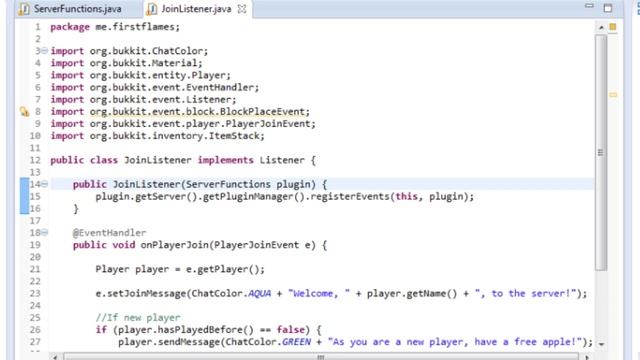Click the horizontal scrollbar thumb
Image resolution: width=640 pixels, height=360 pixels.
[x=321, y=357]
